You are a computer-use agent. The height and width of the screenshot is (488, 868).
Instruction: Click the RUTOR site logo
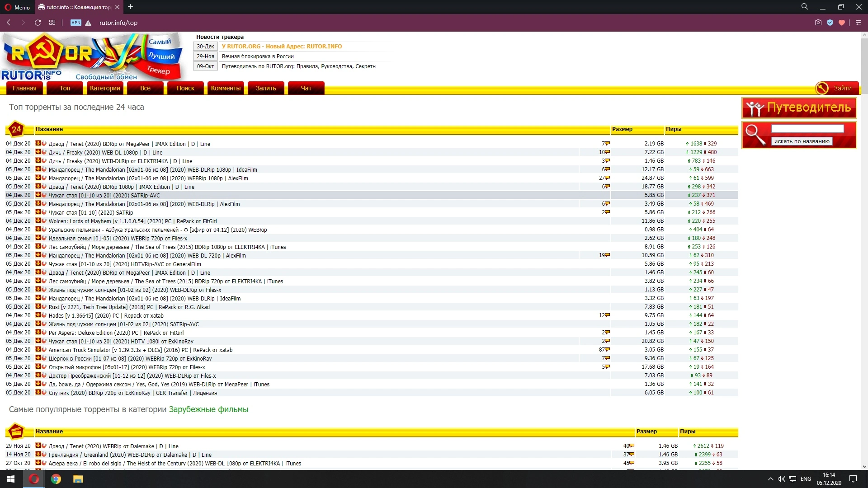(x=93, y=56)
